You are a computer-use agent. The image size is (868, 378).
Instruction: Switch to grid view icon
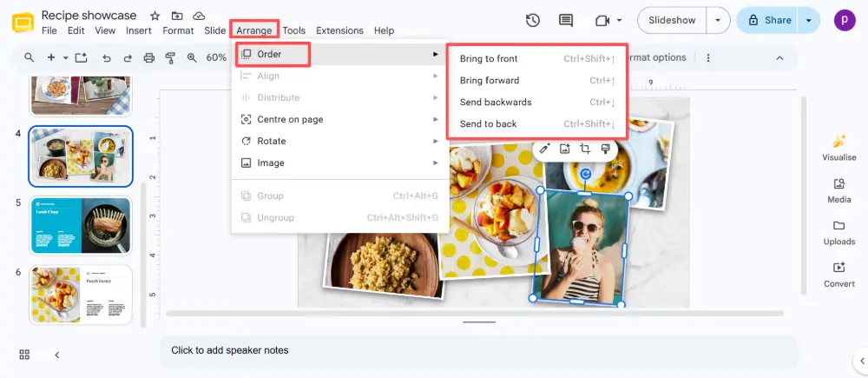[24, 355]
